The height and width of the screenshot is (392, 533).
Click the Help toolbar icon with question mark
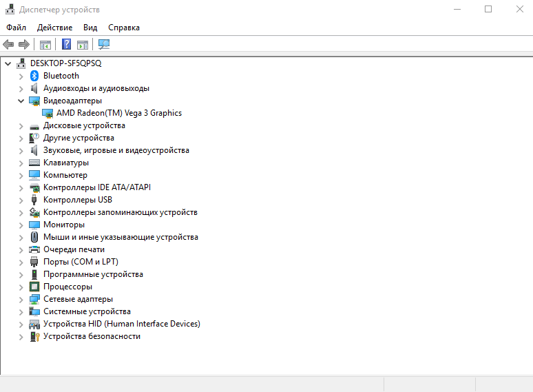66,45
